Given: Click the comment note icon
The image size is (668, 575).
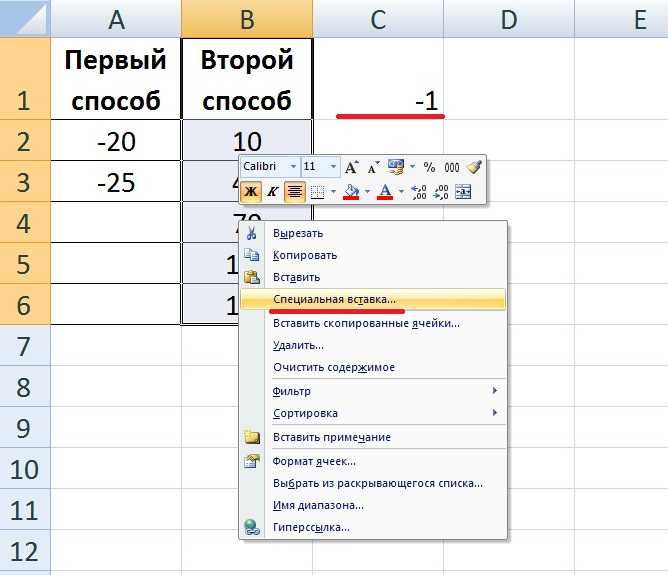Looking at the screenshot, I should [x=252, y=437].
